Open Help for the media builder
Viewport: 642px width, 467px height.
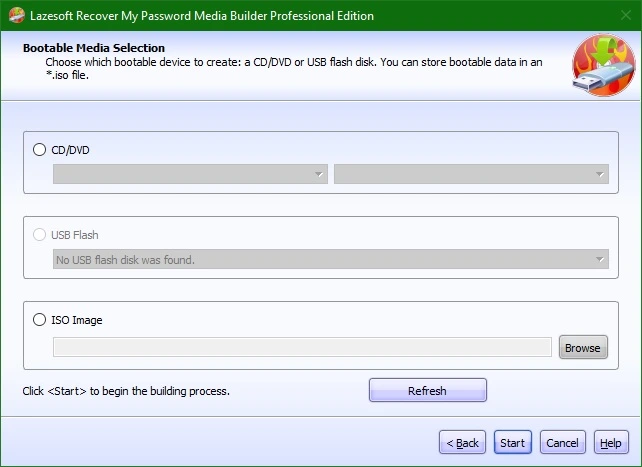point(611,442)
